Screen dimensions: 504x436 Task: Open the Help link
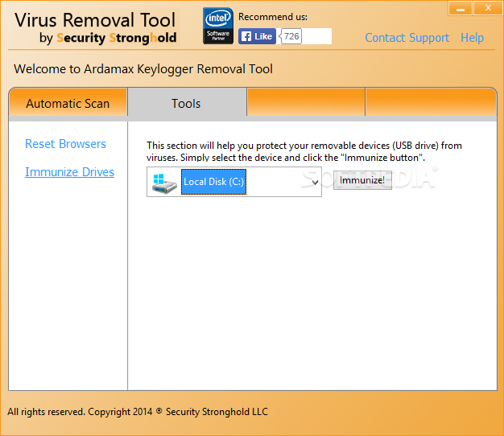(472, 38)
